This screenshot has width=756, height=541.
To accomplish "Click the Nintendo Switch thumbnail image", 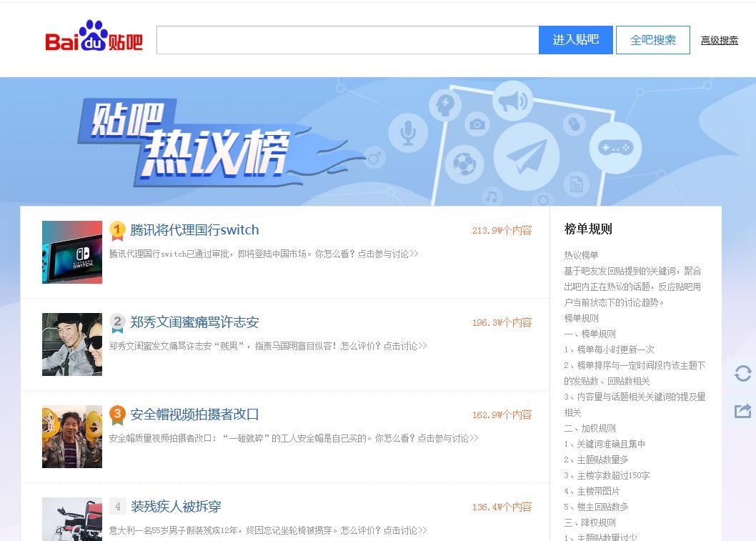I will (x=72, y=252).
